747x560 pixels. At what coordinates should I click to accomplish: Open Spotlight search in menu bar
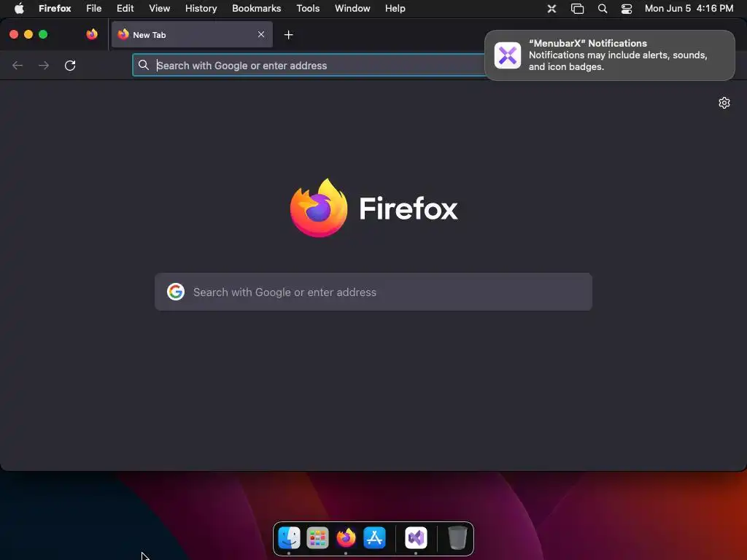click(603, 9)
